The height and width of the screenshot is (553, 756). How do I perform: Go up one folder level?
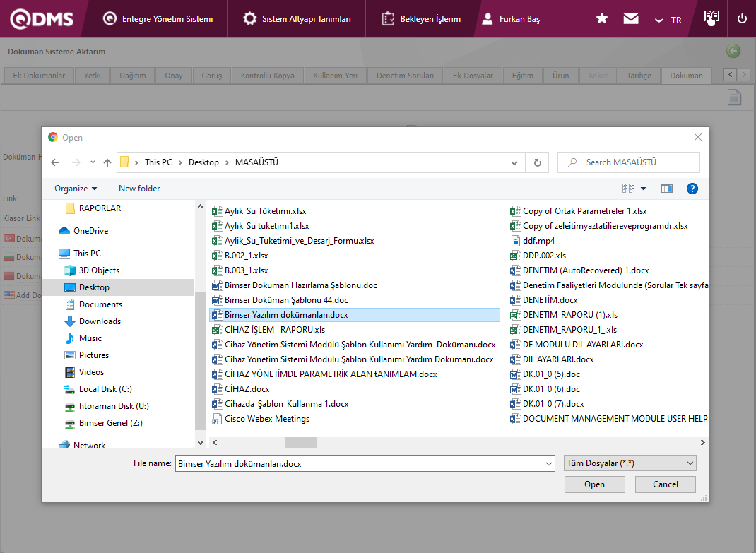pos(107,162)
